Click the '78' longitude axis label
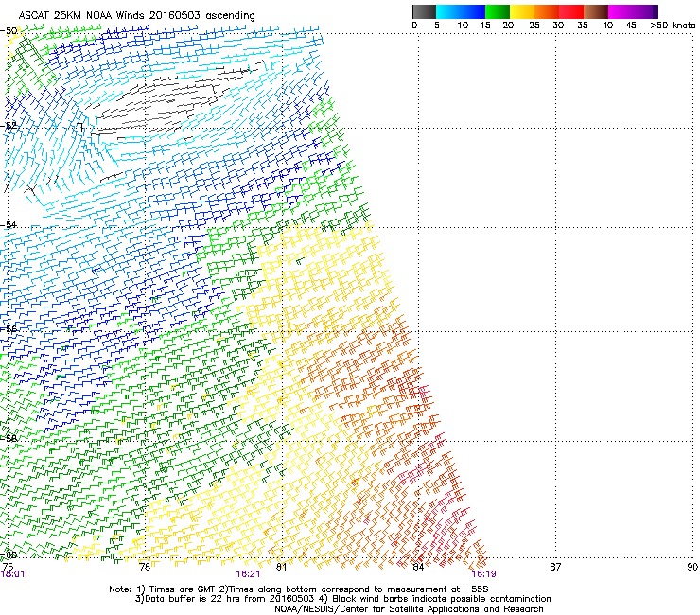700x615 pixels. point(145,567)
